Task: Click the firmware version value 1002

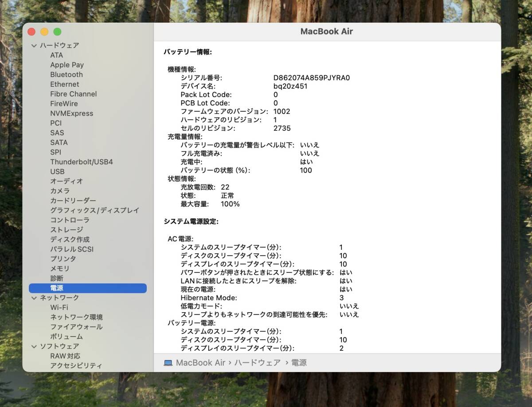Action: (282, 112)
